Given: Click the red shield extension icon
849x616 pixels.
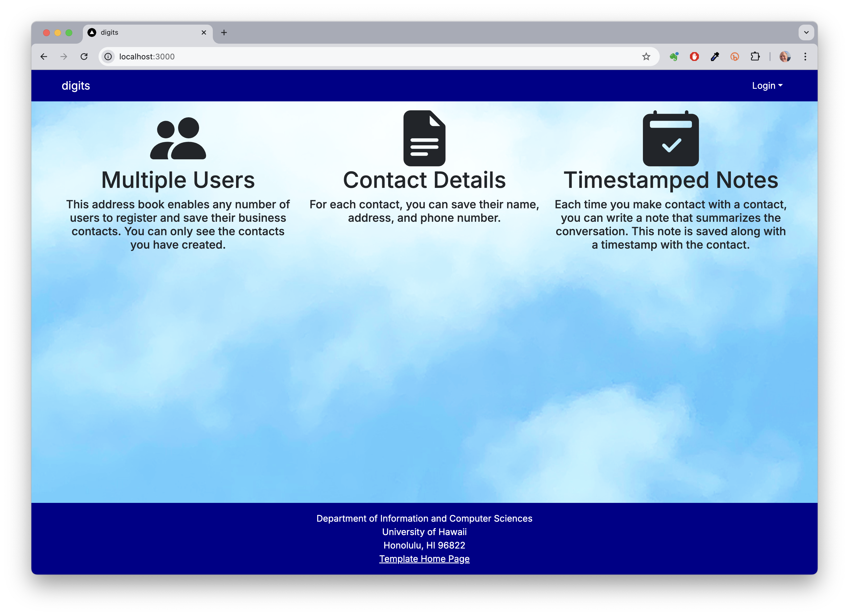Looking at the screenshot, I should coord(694,57).
